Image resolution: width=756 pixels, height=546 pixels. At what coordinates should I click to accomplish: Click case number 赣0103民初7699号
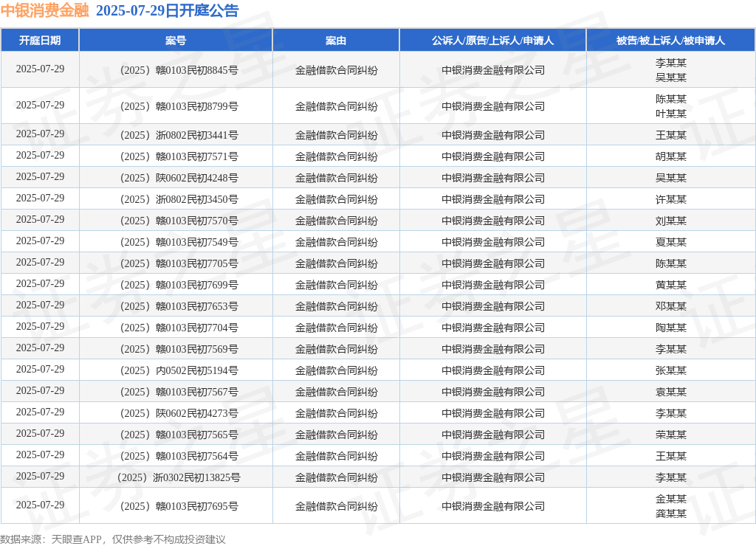(179, 285)
